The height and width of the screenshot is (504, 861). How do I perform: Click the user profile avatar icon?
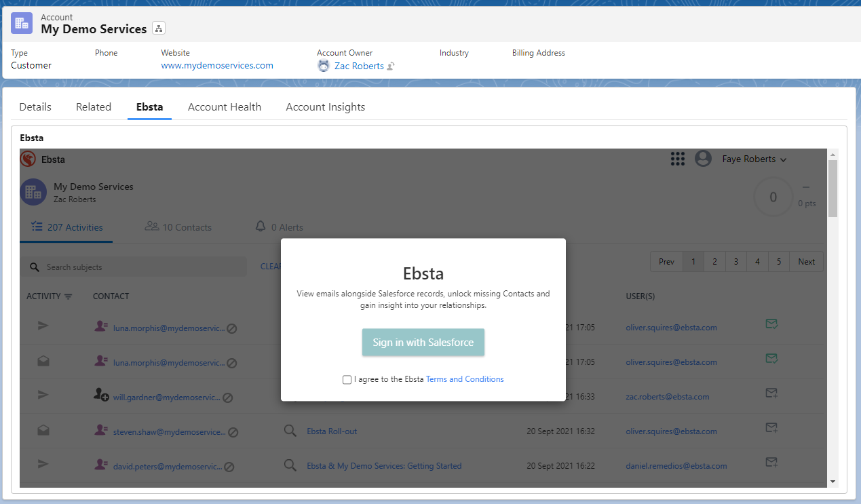pyautogui.click(x=703, y=159)
